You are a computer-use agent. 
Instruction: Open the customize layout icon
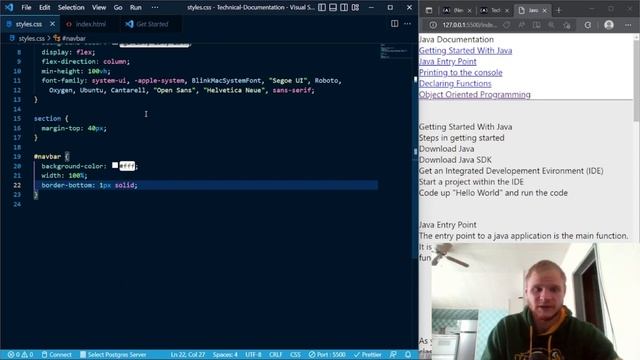pos(356,7)
